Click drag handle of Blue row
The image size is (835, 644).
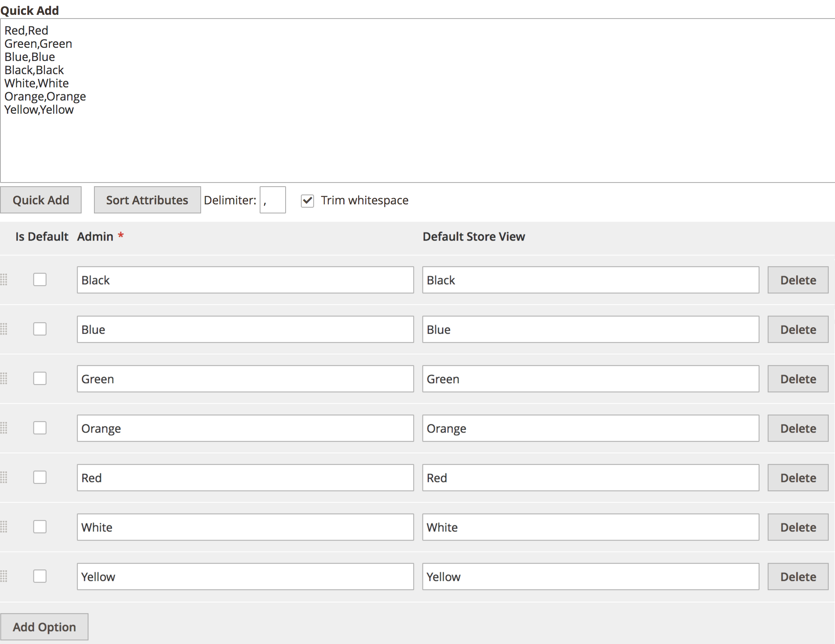click(4, 329)
